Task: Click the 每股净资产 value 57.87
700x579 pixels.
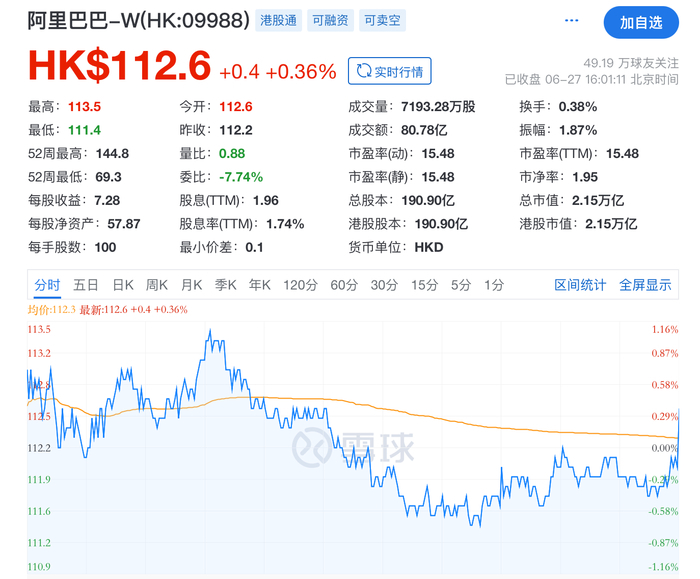Action: (x=124, y=224)
